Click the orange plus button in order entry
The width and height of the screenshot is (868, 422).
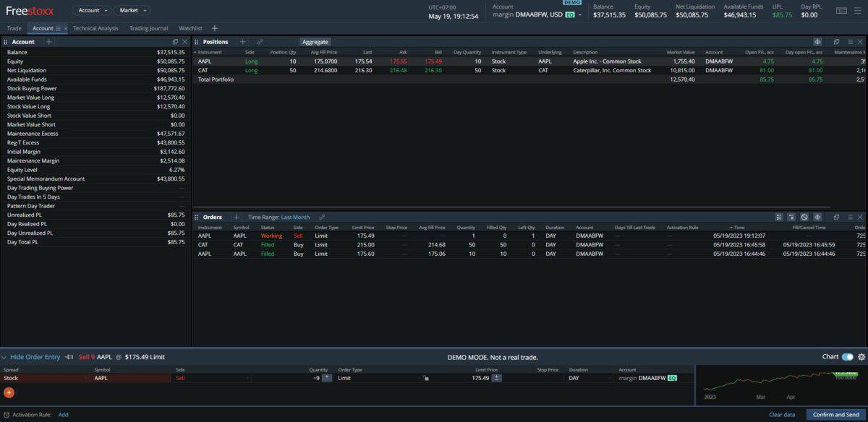pyautogui.click(x=9, y=392)
